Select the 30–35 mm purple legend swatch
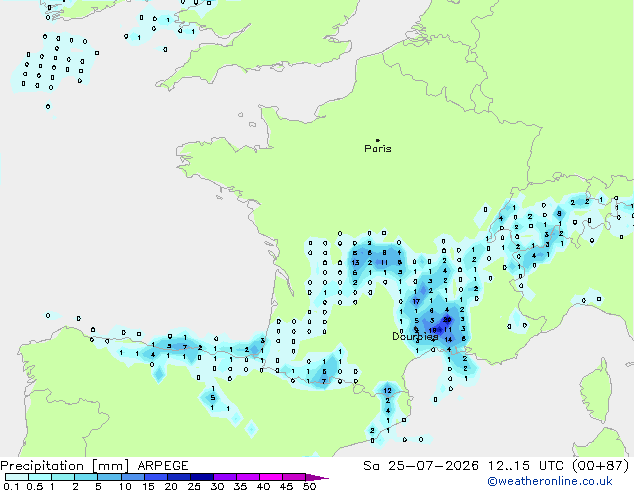634x490 pixels. tap(224, 477)
